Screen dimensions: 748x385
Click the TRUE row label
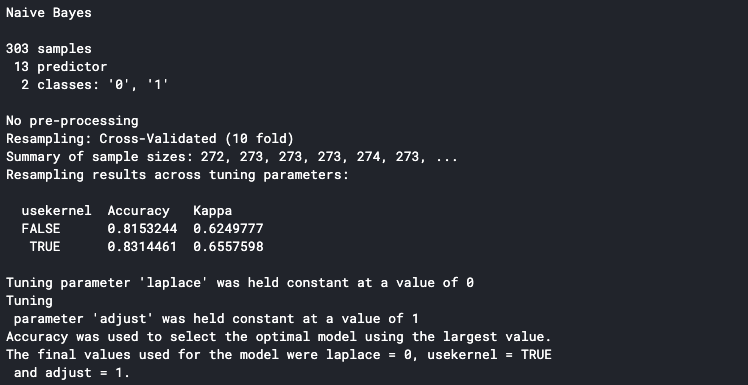tap(45, 247)
